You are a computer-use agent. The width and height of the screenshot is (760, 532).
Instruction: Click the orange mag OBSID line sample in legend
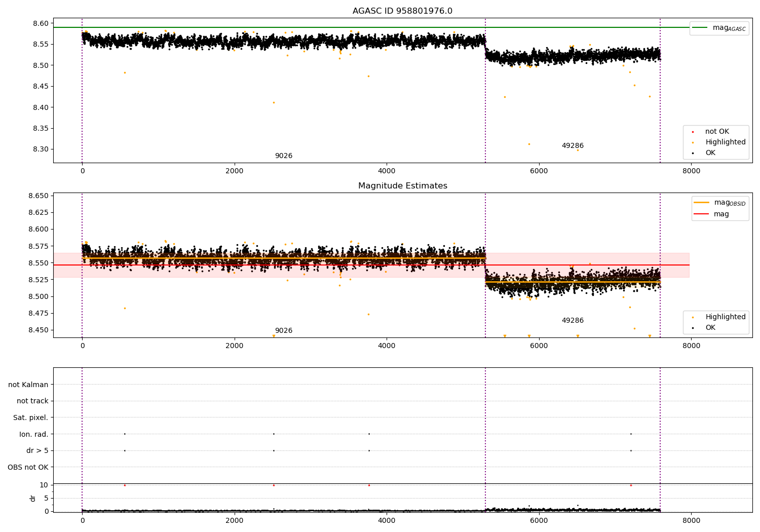tap(701, 202)
